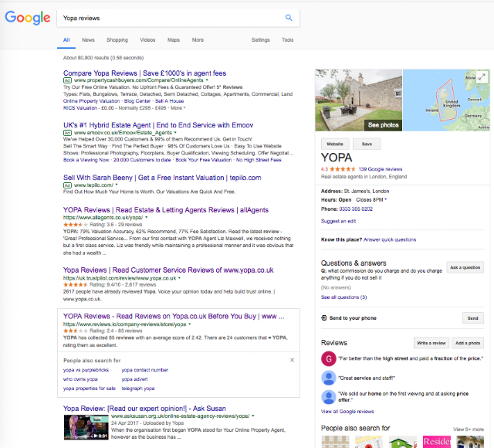This screenshot has height=448, width=494.
Task: Click View 5+ more link
Action: click(469, 429)
